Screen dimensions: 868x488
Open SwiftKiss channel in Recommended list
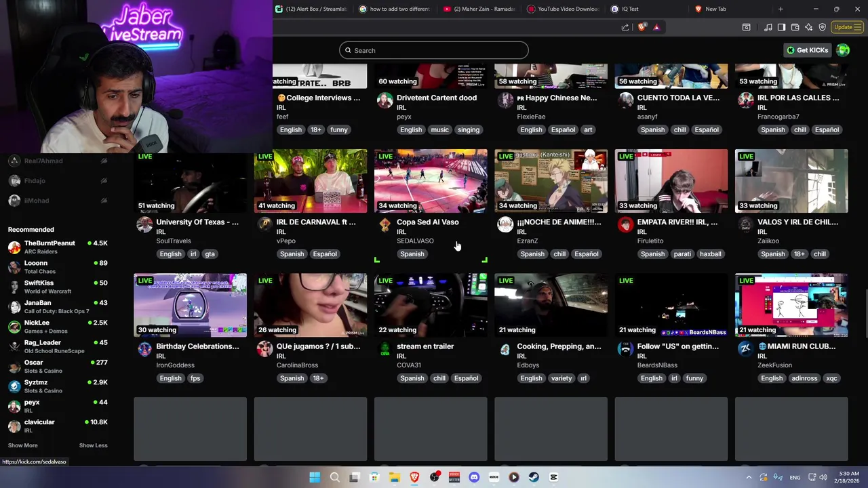pos(58,287)
